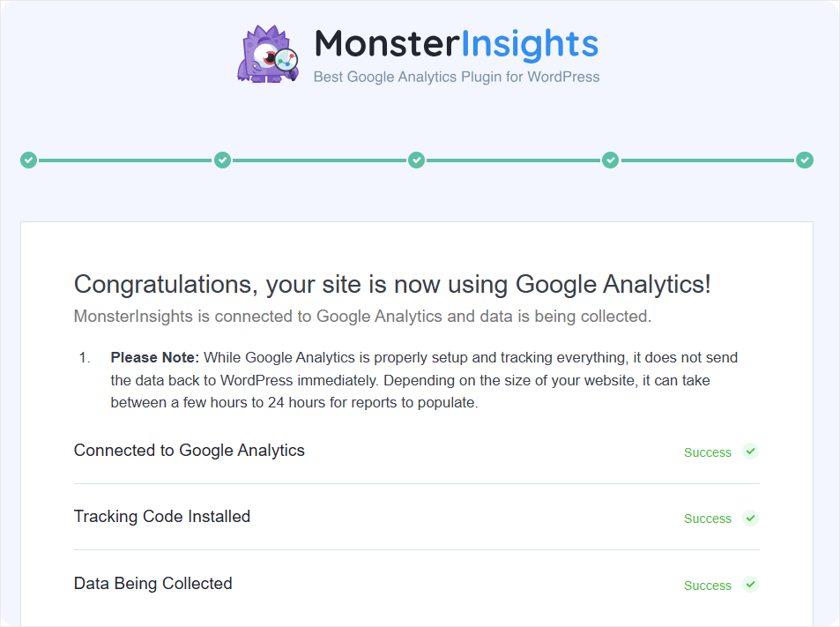Click the Connected to Google Analytics row label
This screenshot has height=627, width=840.
(x=190, y=451)
